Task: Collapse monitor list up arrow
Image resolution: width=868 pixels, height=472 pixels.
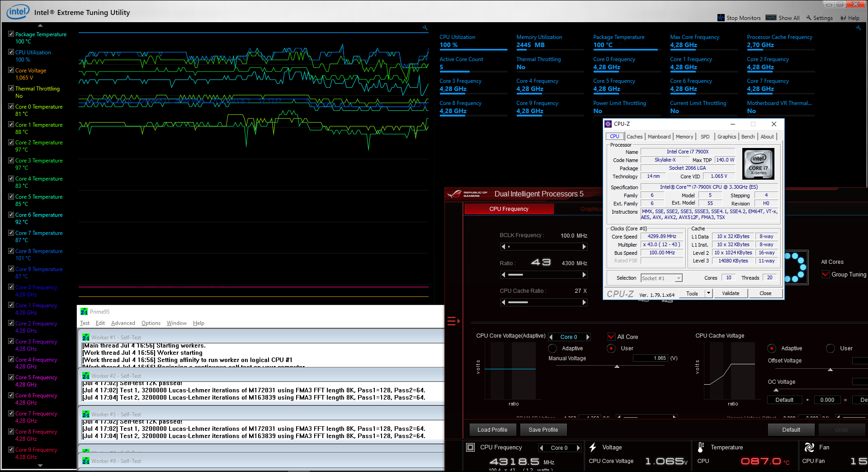Action: point(40,26)
